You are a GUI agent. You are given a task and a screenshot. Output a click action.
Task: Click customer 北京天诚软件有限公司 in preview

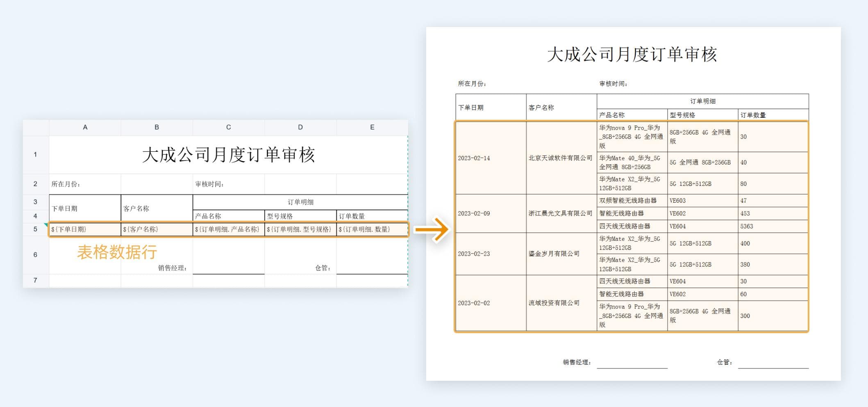560,158
